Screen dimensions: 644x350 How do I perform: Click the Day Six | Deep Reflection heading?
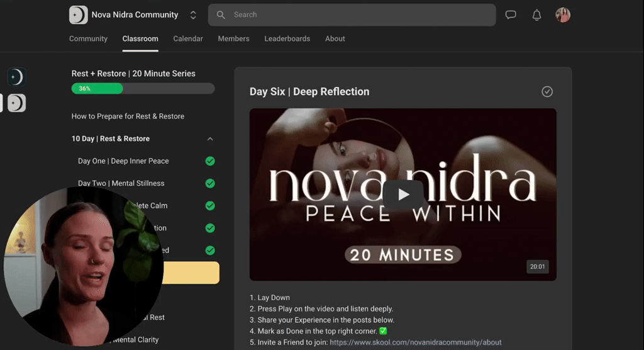coord(309,92)
